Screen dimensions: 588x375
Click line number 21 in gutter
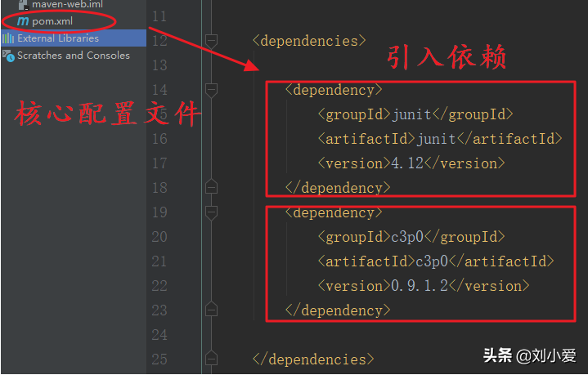point(159,261)
